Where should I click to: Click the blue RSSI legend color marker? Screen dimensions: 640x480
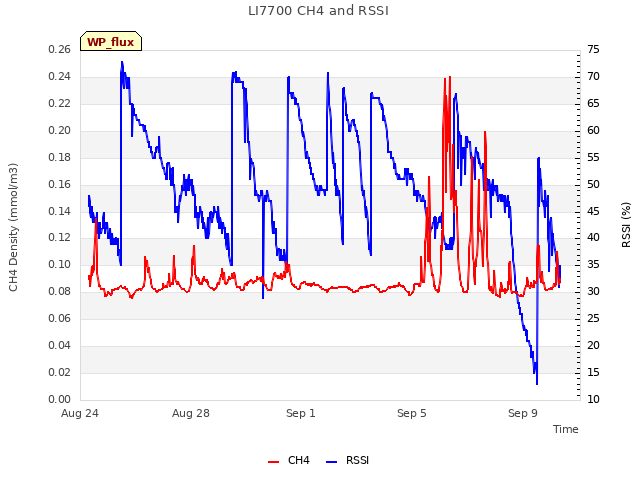pos(331,462)
